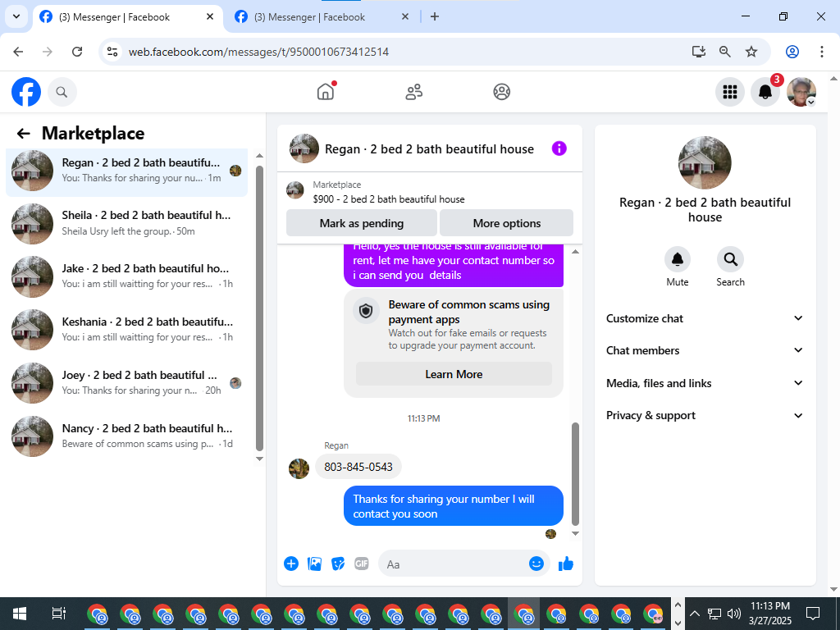840x630 pixels.
Task: Open the volume speaker tray icon
Action: tap(734, 614)
